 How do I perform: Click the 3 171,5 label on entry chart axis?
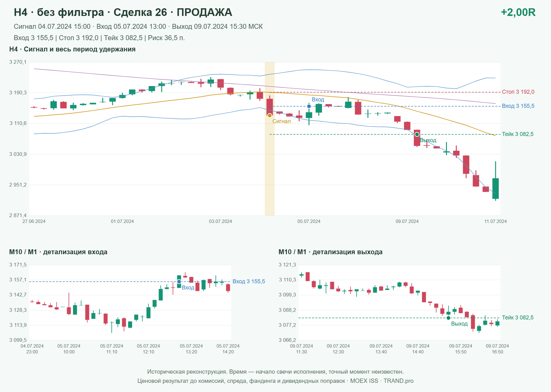point(18,265)
